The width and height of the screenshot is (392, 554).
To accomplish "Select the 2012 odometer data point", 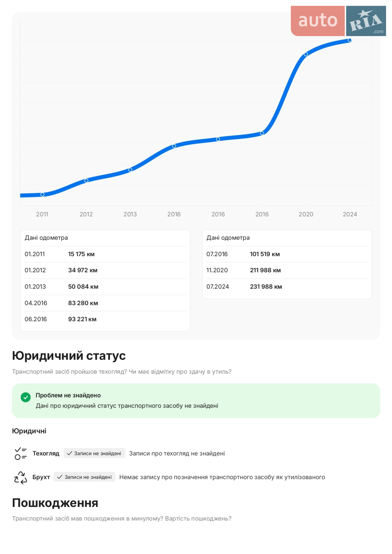I will click(x=86, y=181).
